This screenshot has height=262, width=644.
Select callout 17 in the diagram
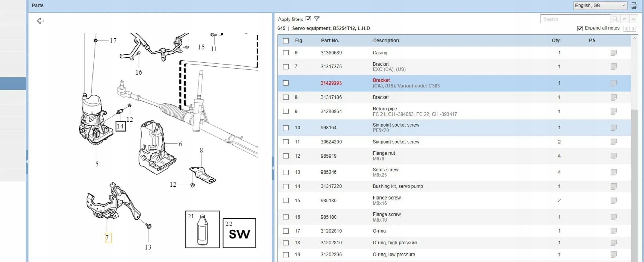[113, 41]
